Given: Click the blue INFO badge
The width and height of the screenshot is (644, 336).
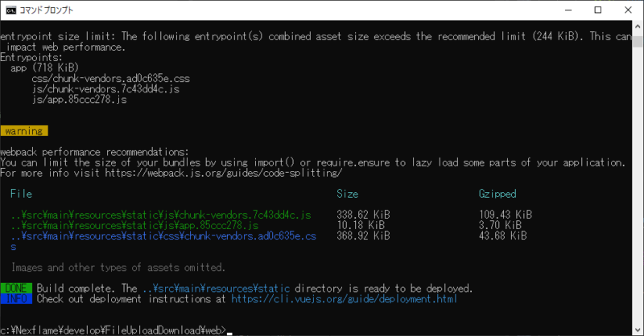Looking at the screenshot, I should point(16,299).
